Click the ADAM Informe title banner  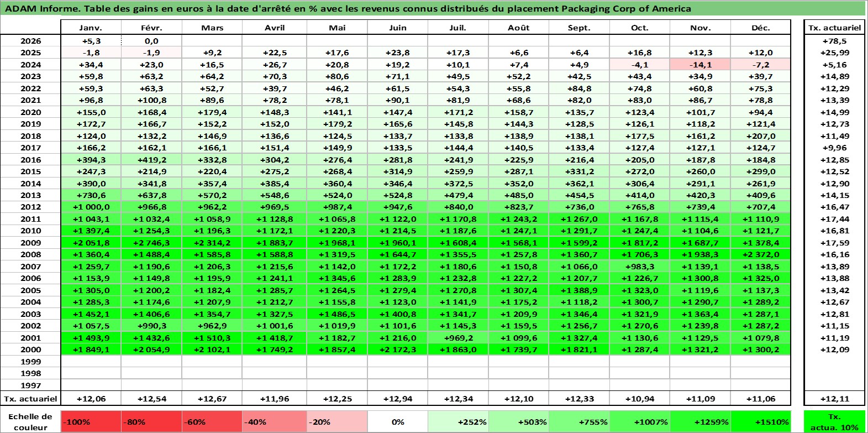pos(433,8)
